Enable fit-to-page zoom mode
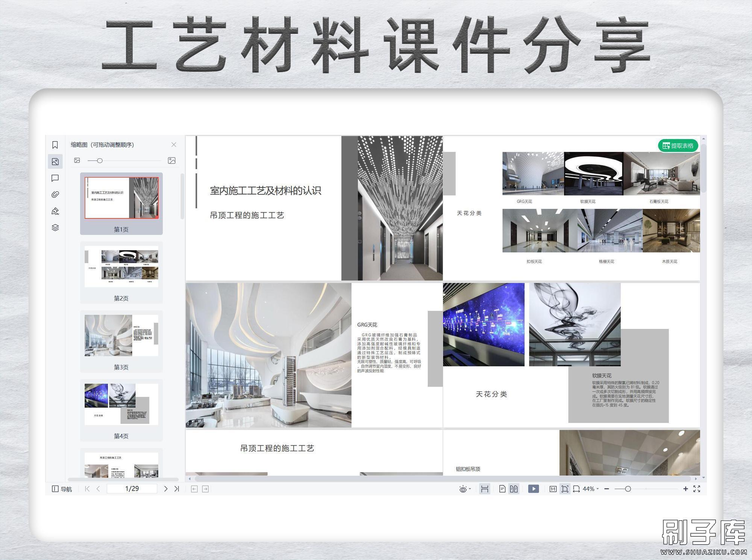The image size is (752, 560). (x=565, y=489)
